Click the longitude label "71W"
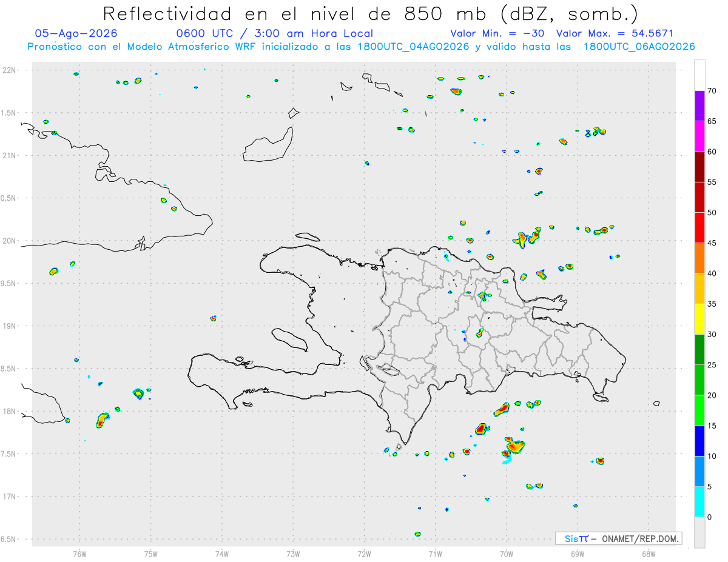Image resolution: width=728 pixels, height=562 pixels. [435, 554]
